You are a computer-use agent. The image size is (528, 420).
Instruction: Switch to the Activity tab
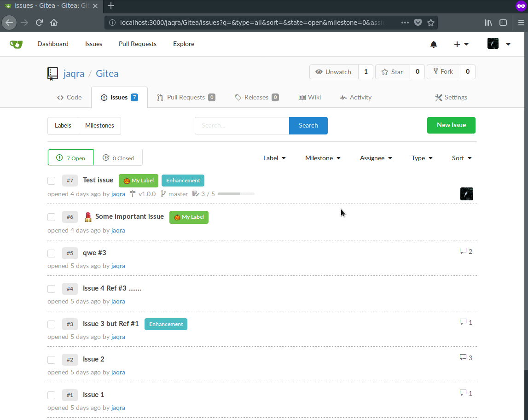[355, 97]
